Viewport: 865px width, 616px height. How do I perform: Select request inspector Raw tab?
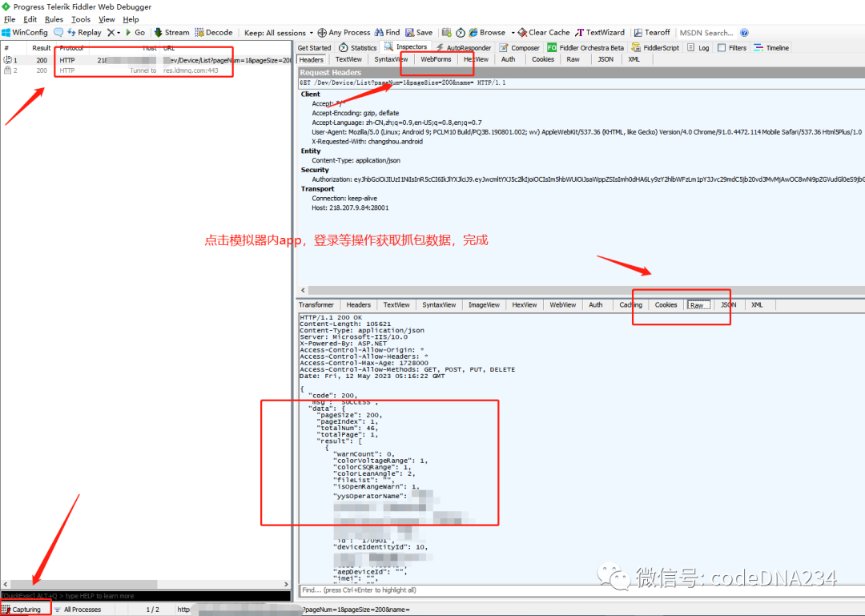coord(573,59)
